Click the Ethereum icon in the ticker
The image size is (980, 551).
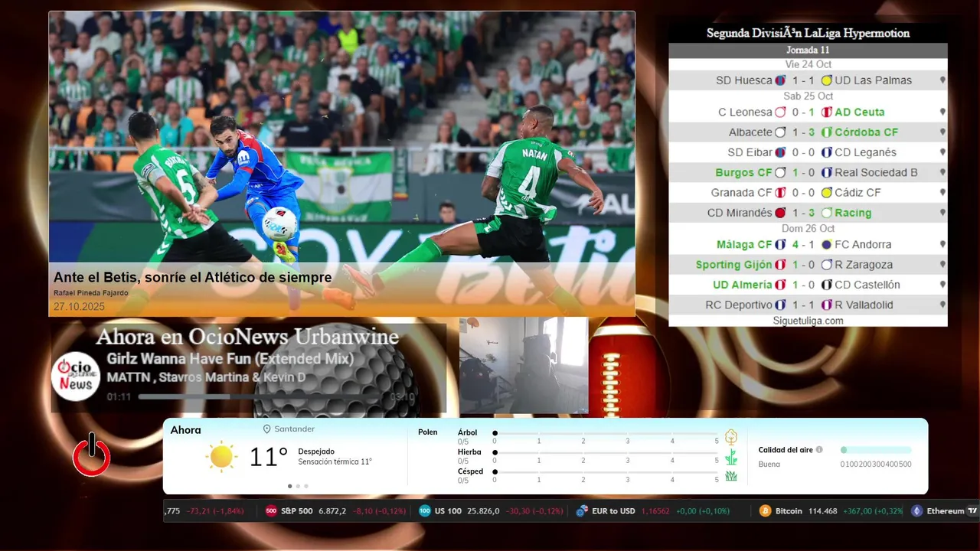916,511
